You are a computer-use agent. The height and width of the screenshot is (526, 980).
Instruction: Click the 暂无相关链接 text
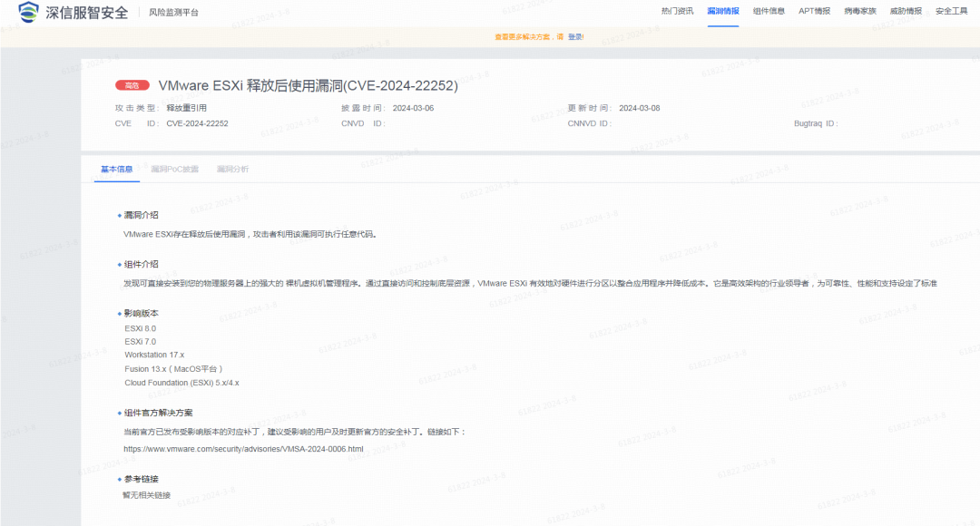(147, 495)
